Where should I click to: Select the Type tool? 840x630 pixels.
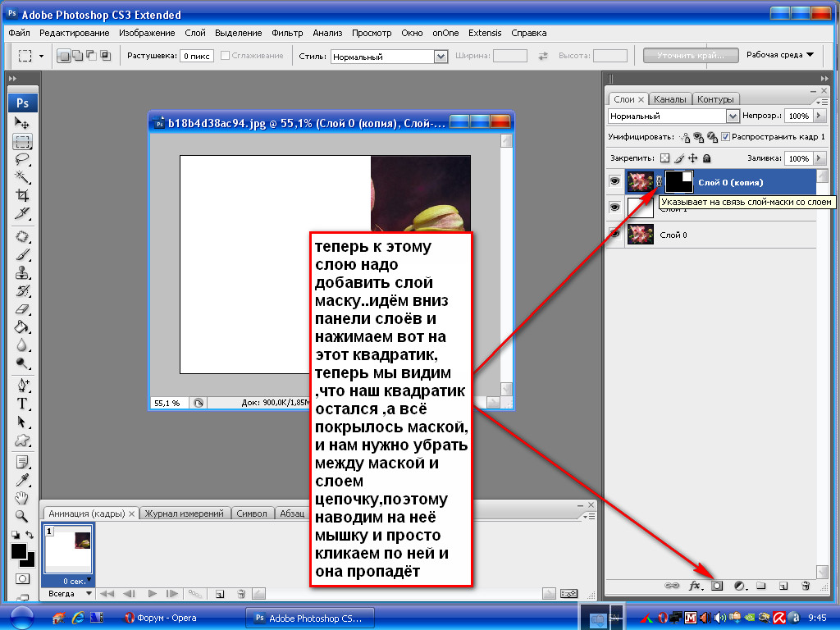pos(22,404)
